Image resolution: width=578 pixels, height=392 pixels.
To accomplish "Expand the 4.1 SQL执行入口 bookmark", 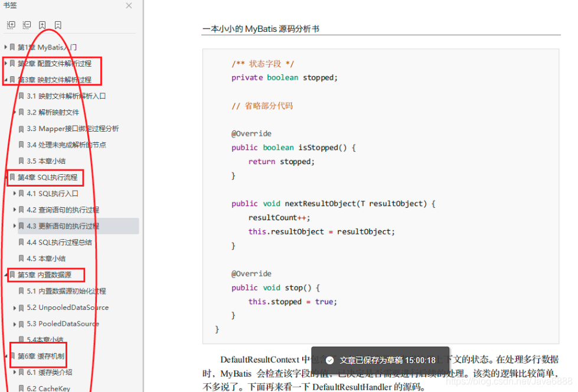I will (x=14, y=193).
